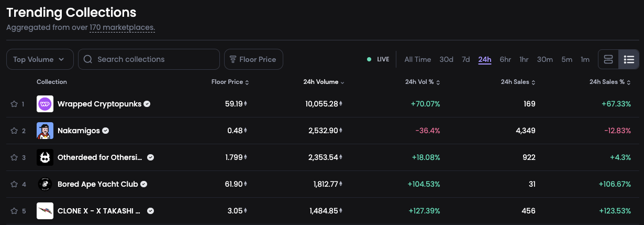Click the +106.67% sales change
Image resolution: width=644 pixels, height=225 pixels.
click(615, 184)
